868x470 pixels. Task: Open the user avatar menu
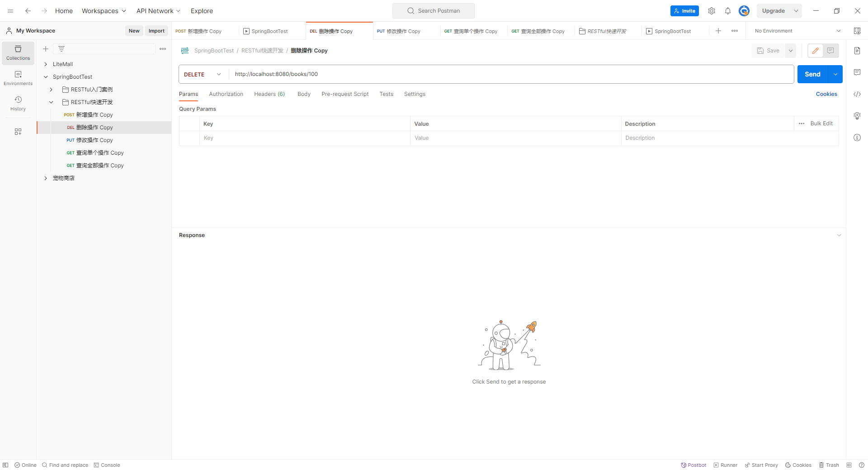[x=744, y=11]
